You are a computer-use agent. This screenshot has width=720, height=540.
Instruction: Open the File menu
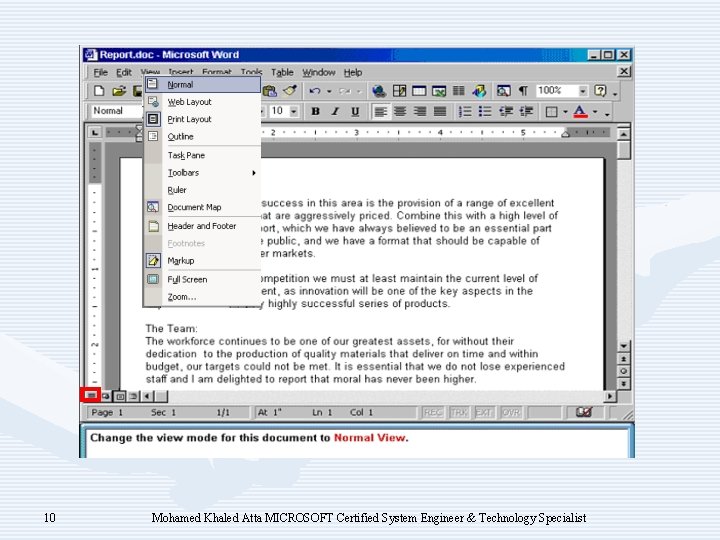[x=100, y=73]
